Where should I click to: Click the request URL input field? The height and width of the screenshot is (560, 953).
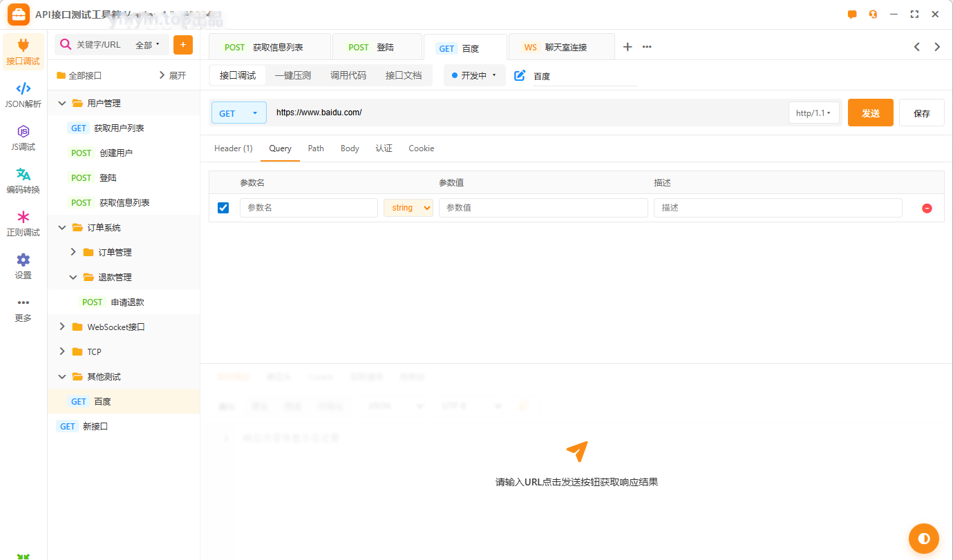[x=527, y=113]
